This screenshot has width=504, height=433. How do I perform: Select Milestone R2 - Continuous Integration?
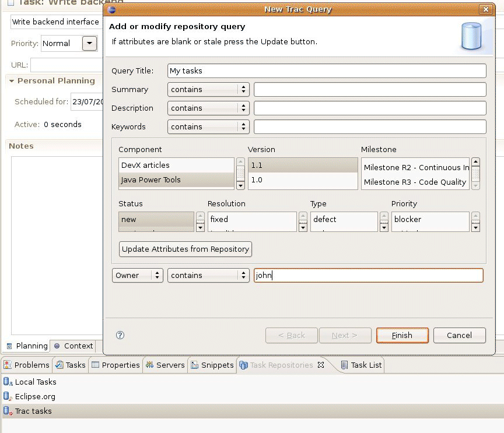coord(415,167)
